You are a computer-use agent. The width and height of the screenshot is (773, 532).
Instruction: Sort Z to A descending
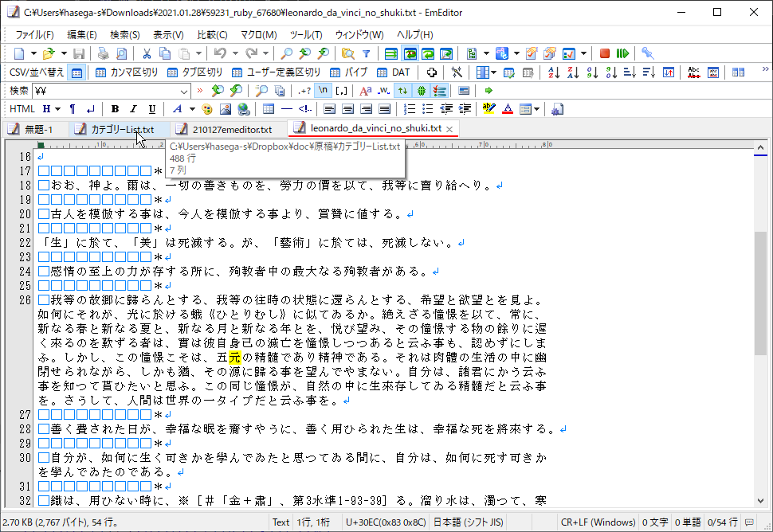point(573,72)
